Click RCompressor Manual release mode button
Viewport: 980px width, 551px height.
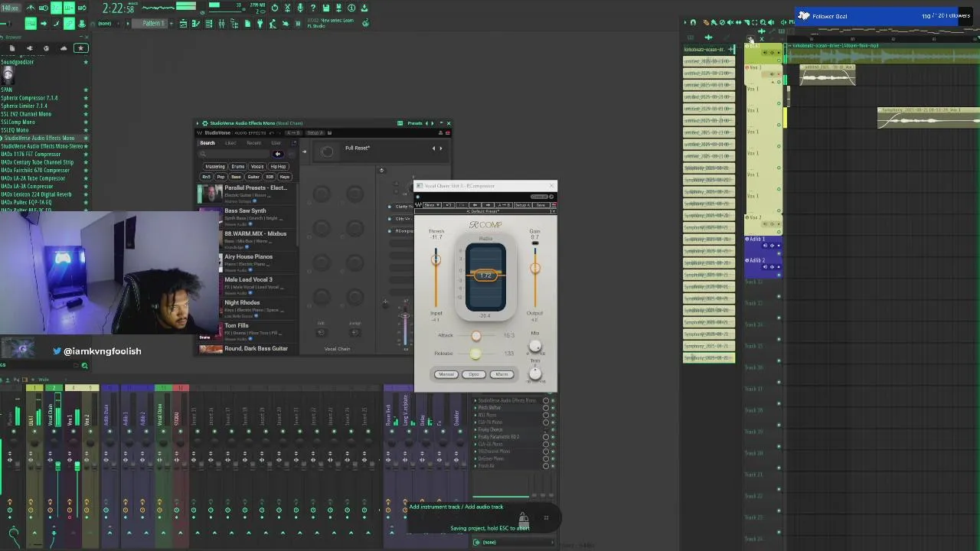(446, 374)
